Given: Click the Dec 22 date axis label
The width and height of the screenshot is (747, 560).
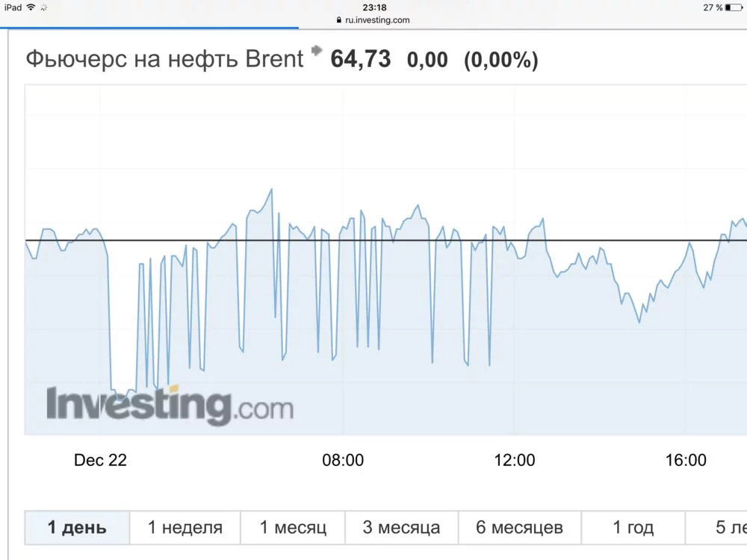Looking at the screenshot, I should point(100,461).
